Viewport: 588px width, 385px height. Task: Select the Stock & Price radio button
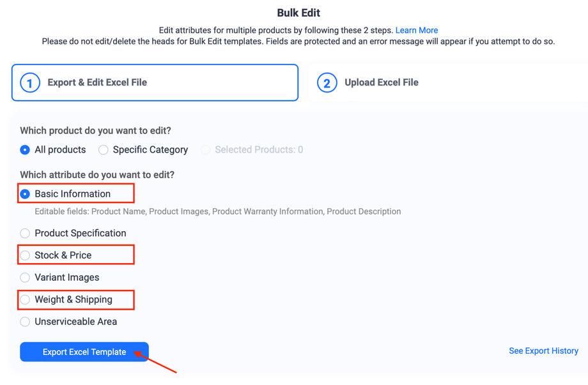pos(25,255)
